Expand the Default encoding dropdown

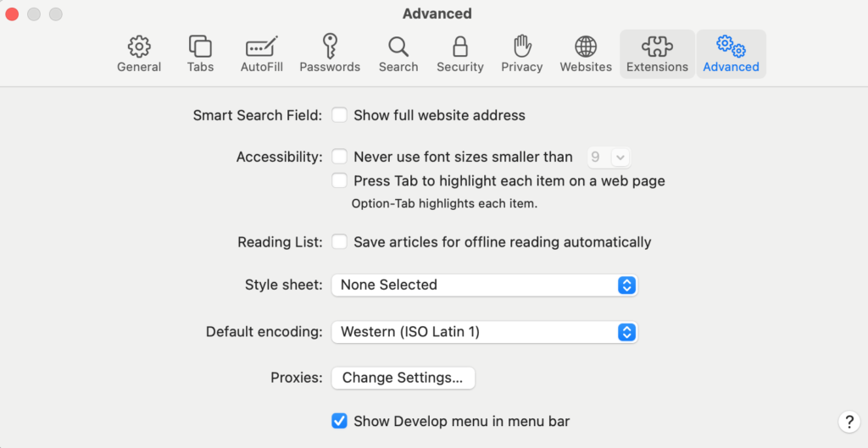(484, 332)
